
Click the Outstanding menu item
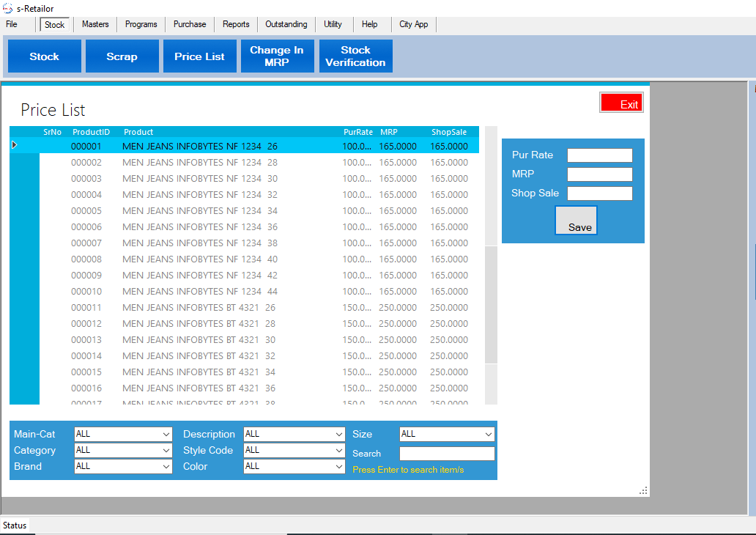tap(286, 24)
